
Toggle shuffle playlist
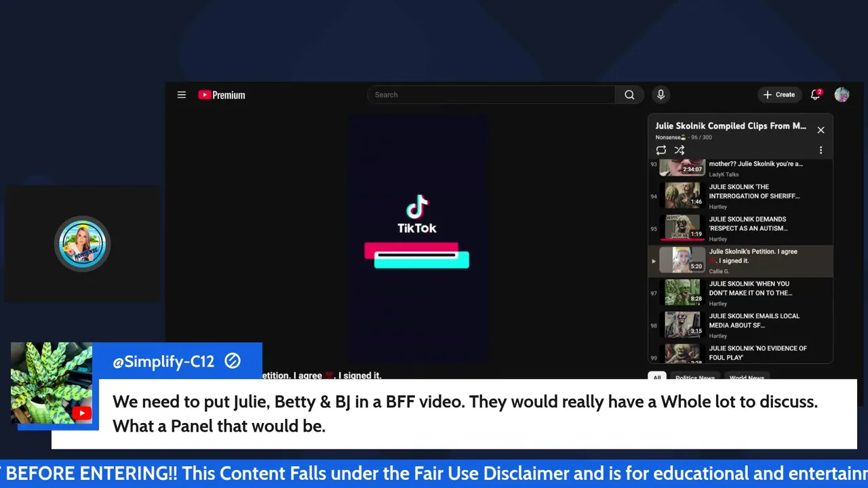click(x=679, y=150)
